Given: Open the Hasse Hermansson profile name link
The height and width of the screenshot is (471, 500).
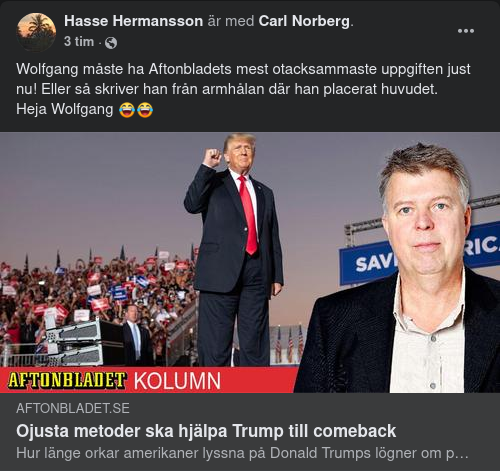Looking at the screenshot, I should tap(134, 21).
